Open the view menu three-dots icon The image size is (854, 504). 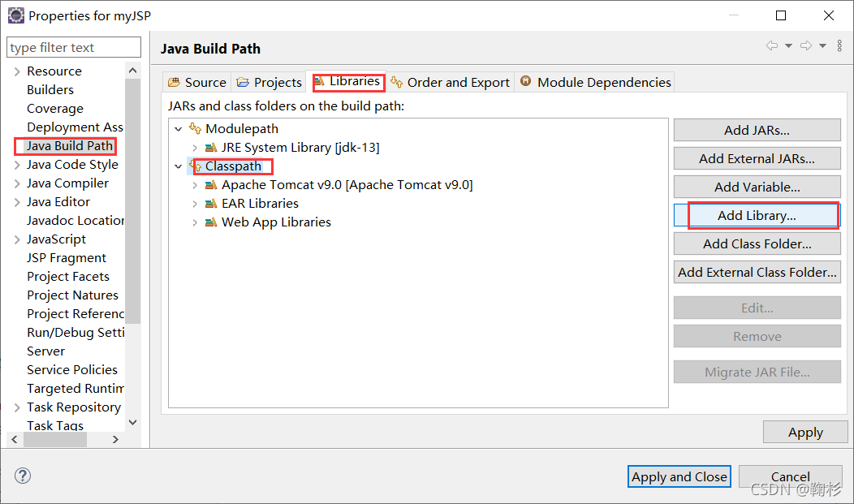click(839, 45)
